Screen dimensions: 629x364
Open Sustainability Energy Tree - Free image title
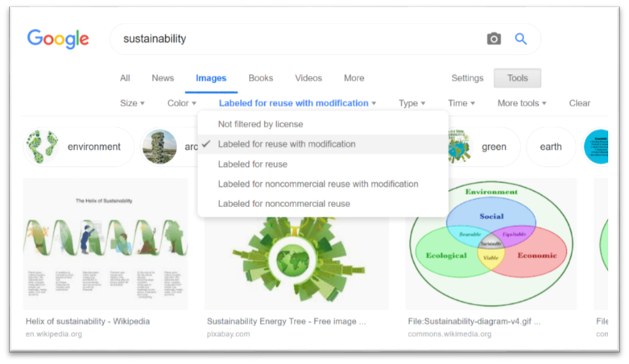(286, 321)
